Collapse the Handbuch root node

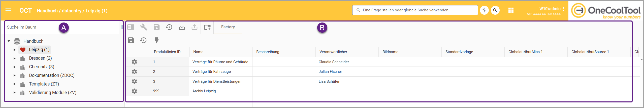[x=9, y=41]
